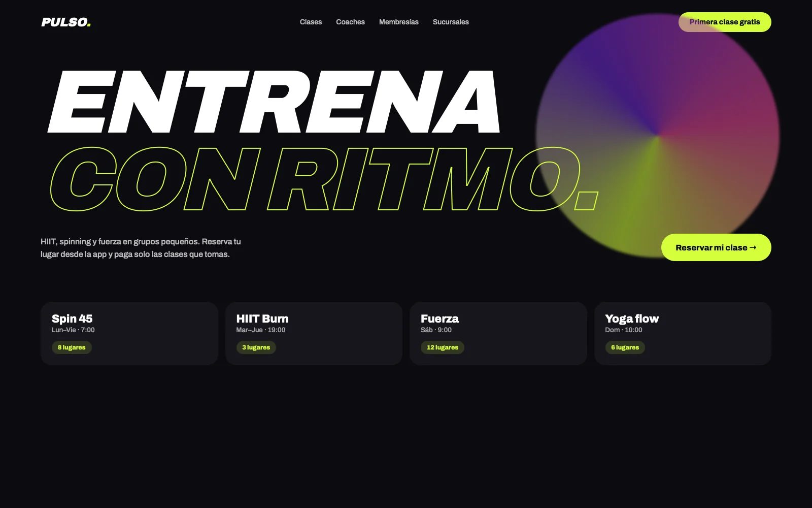
Task: Select the Spin 45 class card
Action: 129,333
